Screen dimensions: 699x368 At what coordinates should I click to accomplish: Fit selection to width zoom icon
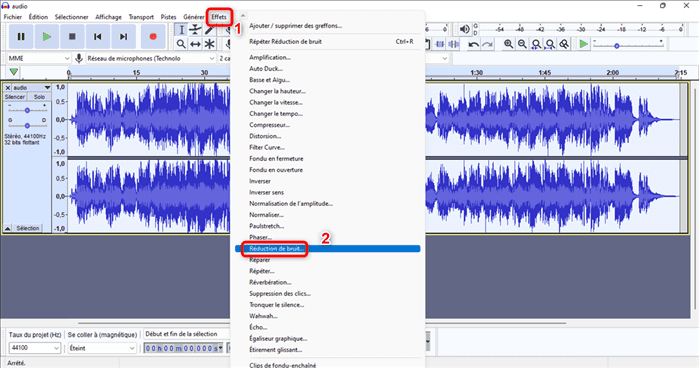point(536,44)
